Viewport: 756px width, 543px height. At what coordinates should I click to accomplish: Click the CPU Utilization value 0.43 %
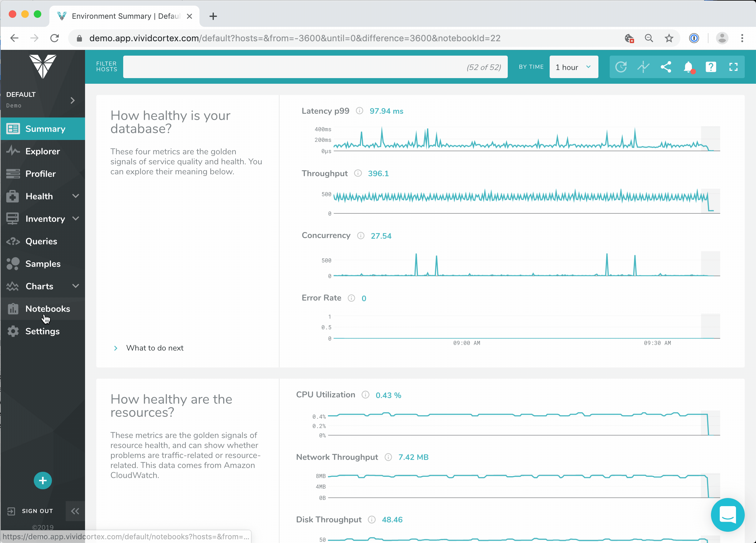388,395
